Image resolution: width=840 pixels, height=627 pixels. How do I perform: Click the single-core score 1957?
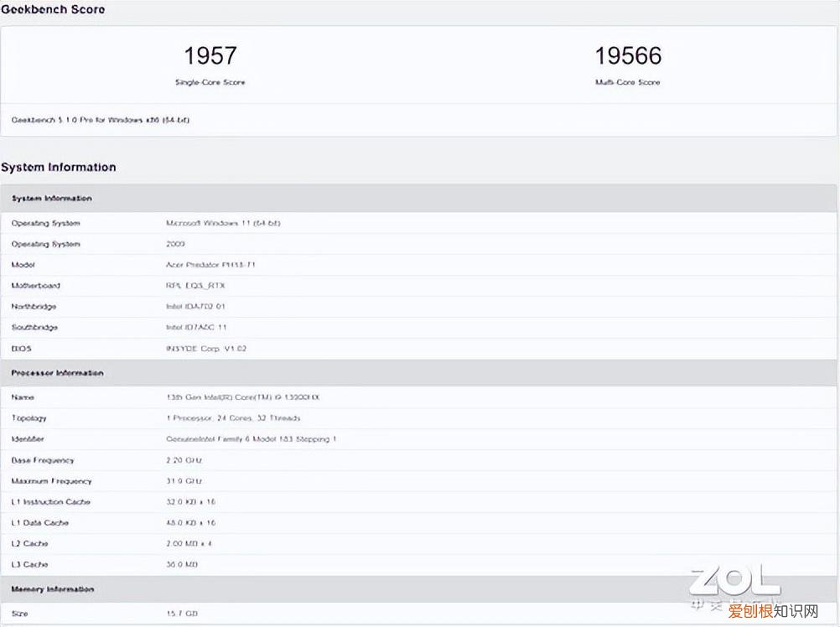pyautogui.click(x=210, y=56)
